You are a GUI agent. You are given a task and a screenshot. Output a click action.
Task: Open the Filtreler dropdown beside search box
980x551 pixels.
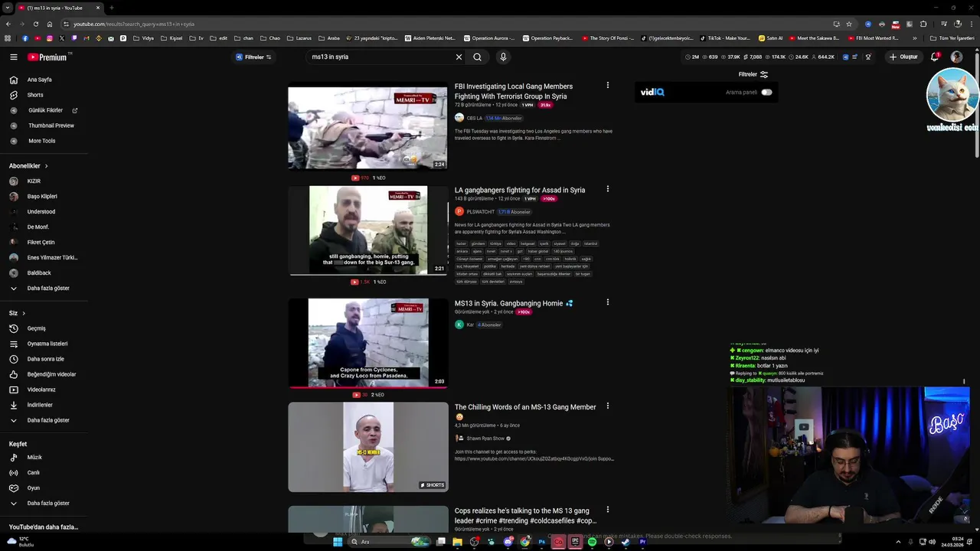coord(253,57)
